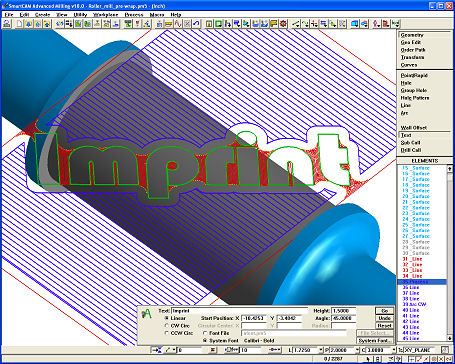Viewport: 455px width, 364px height.
Task: Choose Drill Call tool
Action: click(411, 150)
